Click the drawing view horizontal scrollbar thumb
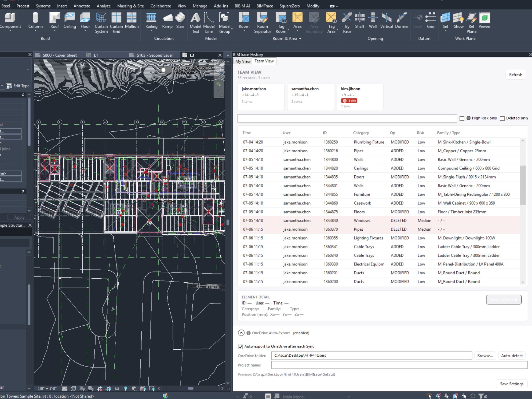 click(x=191, y=388)
